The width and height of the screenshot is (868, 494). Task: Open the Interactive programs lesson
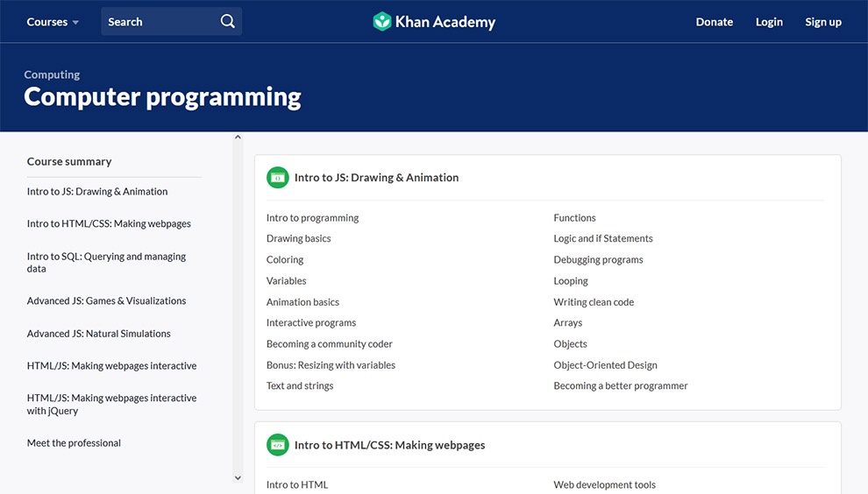pos(311,322)
